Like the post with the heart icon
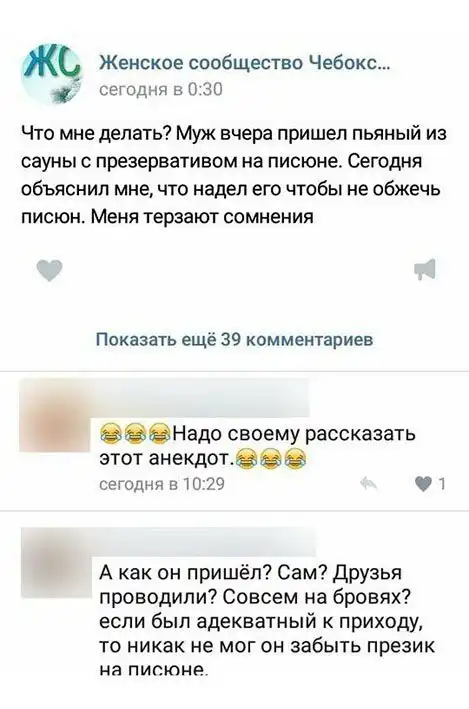Screen dimensions: 469x709 (49, 270)
